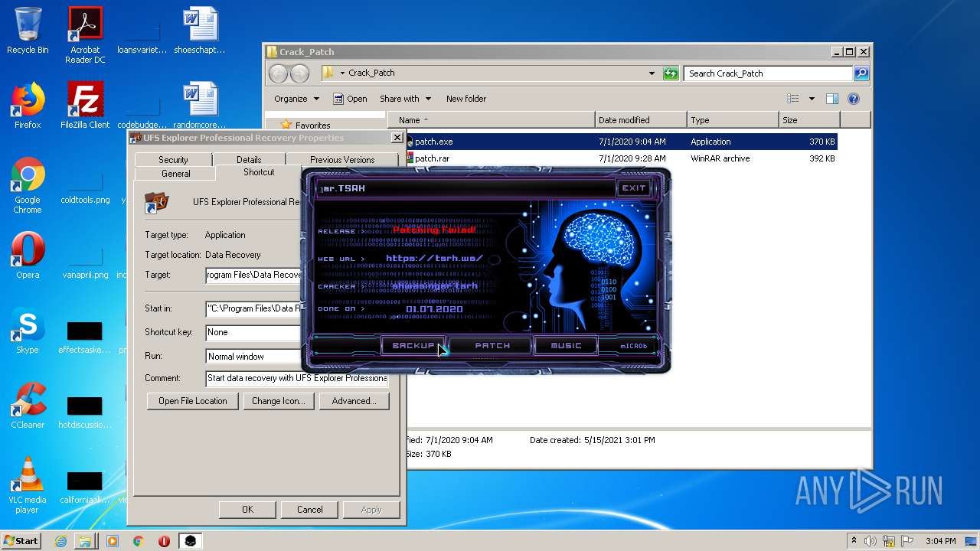Screen dimensions: 980x551
Task: Click the Change Icon button
Action: coord(278,401)
